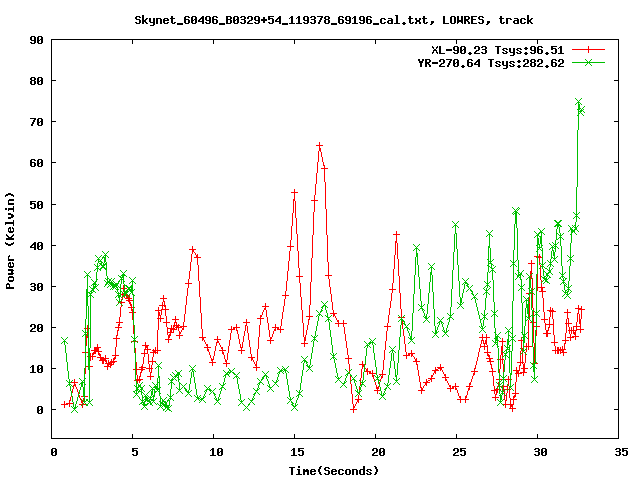The width and height of the screenshot is (640, 480).
Task: Click x-axis tick label 35
Action: coord(621,452)
